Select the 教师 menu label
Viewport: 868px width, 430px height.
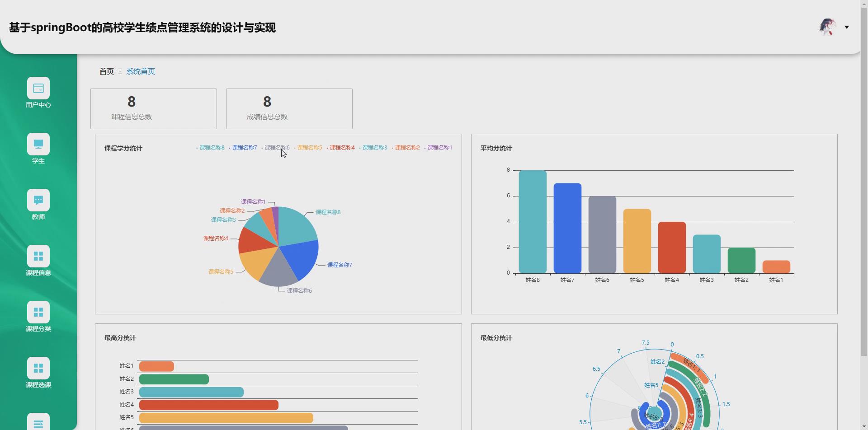pos(38,217)
